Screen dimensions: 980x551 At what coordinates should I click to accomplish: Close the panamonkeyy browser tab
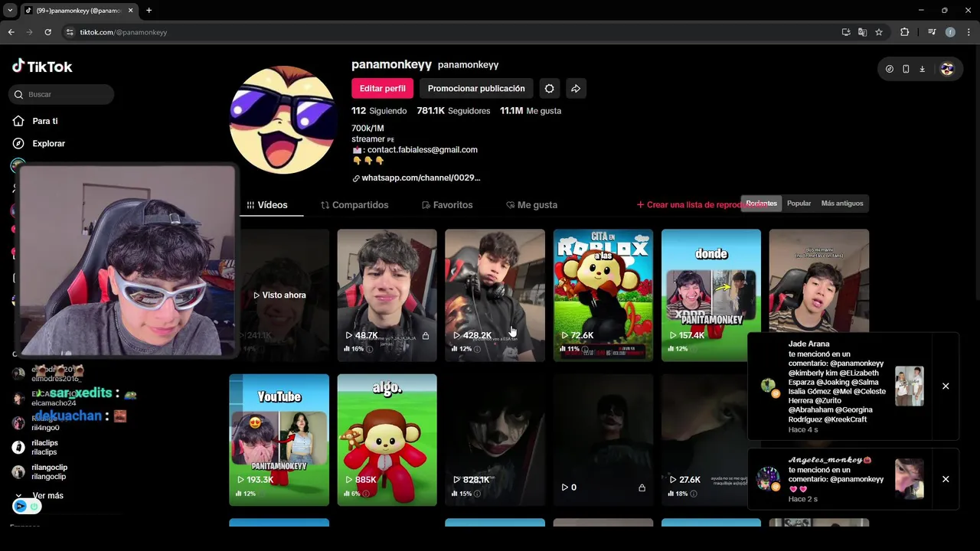pyautogui.click(x=131, y=11)
